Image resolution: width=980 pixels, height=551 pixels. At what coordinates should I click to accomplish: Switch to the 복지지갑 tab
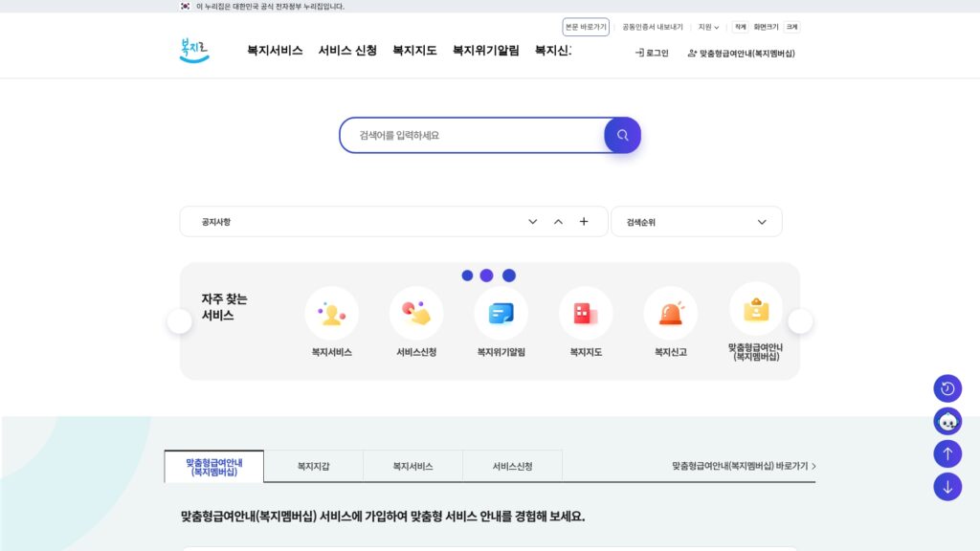313,467
